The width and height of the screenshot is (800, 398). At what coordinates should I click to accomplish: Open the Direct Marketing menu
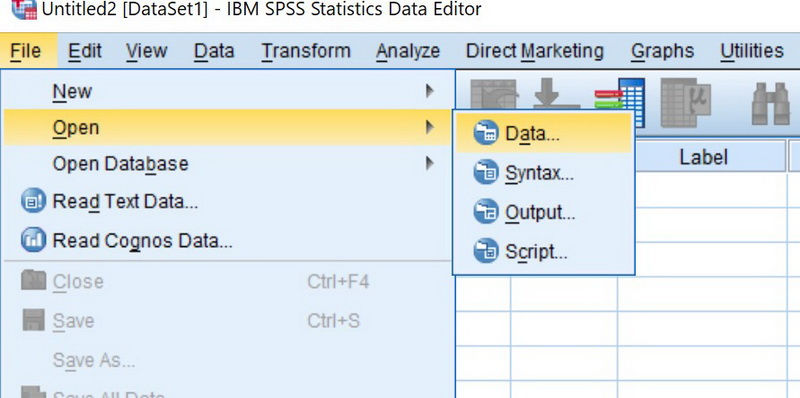(535, 51)
